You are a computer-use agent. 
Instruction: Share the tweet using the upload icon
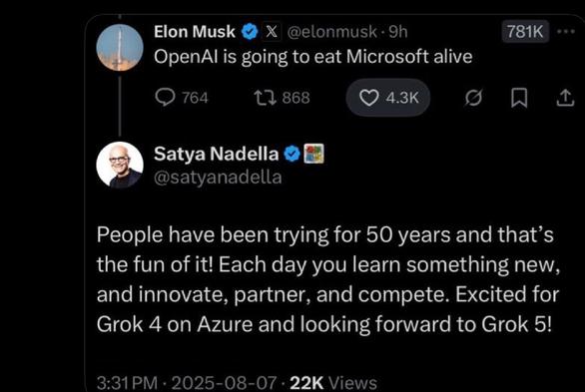click(x=565, y=98)
